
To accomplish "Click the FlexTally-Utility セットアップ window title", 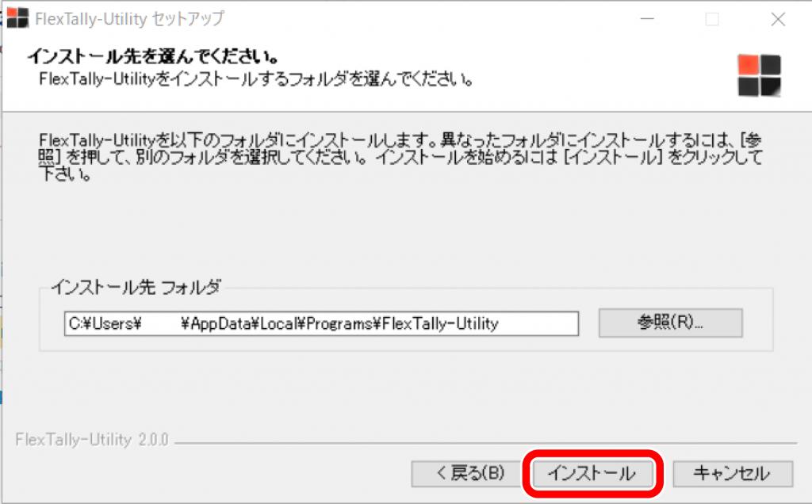I will click(x=129, y=19).
